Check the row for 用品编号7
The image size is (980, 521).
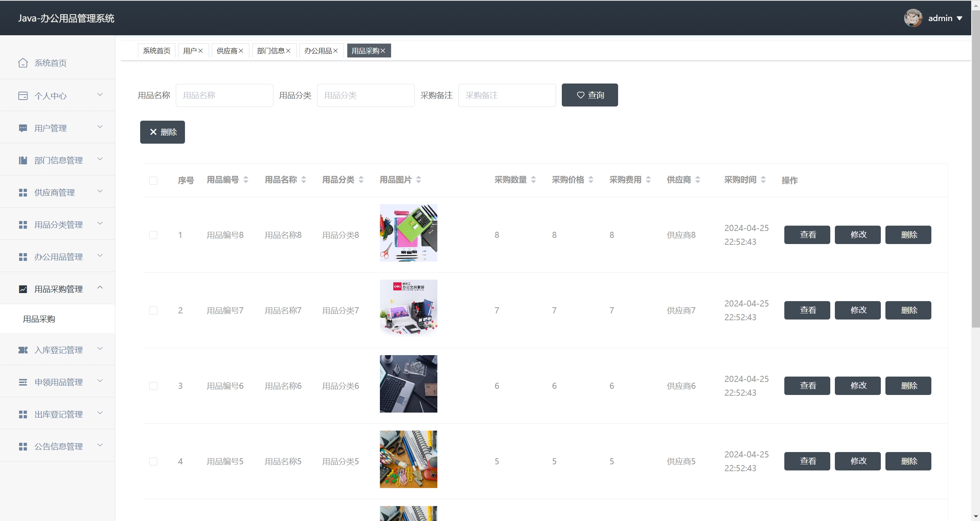153,310
